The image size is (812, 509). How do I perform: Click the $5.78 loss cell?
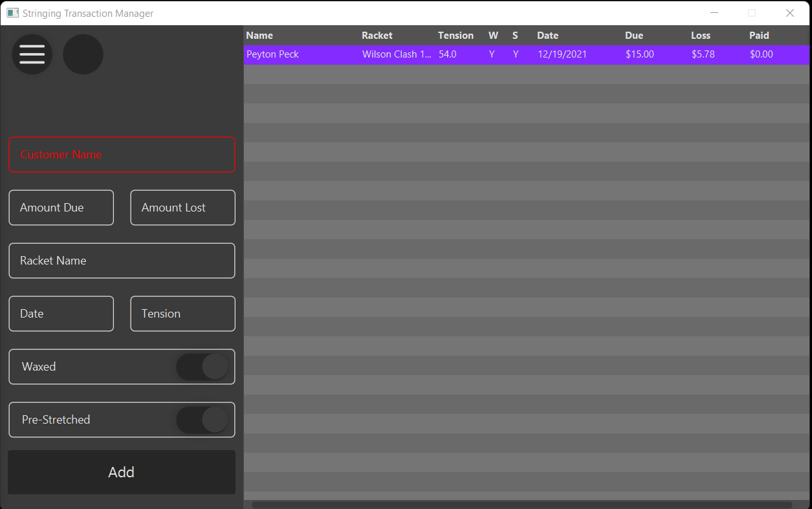703,54
